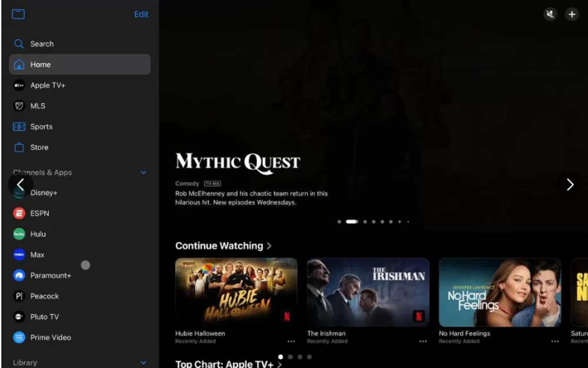Viewport: 588px width, 368px height.
Task: Click the Library section header text
Action: coord(25,363)
